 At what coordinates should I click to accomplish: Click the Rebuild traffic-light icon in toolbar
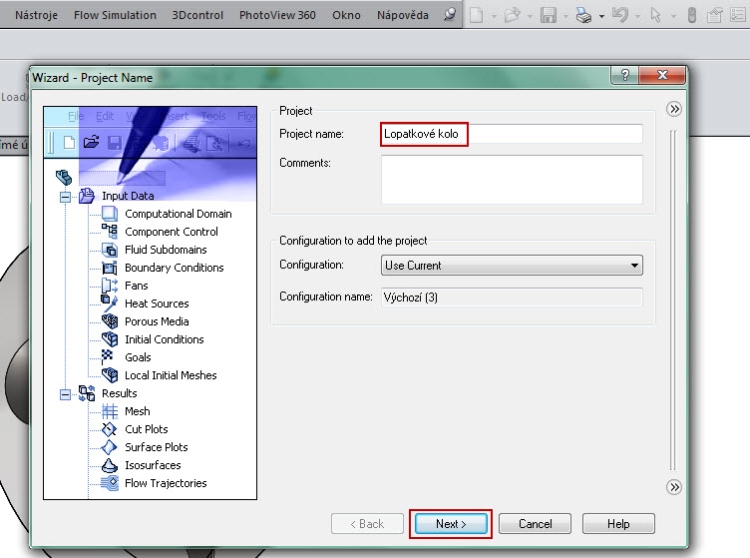tap(692, 15)
